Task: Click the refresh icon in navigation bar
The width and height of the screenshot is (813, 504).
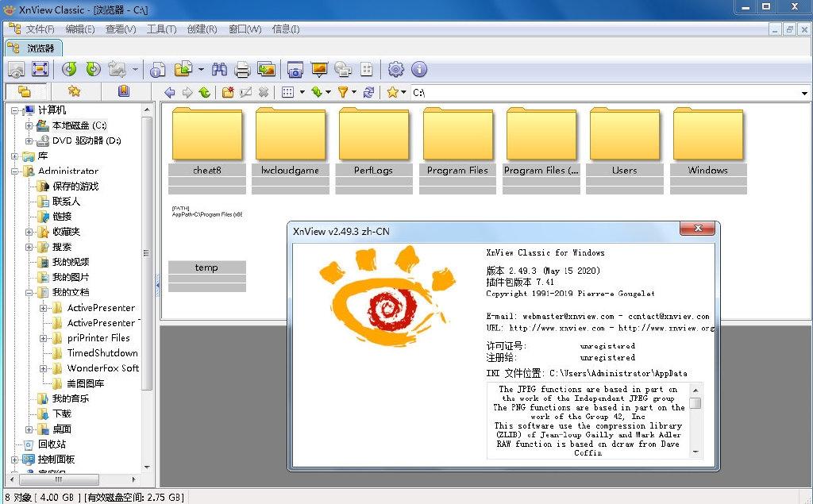Action: click(x=368, y=92)
